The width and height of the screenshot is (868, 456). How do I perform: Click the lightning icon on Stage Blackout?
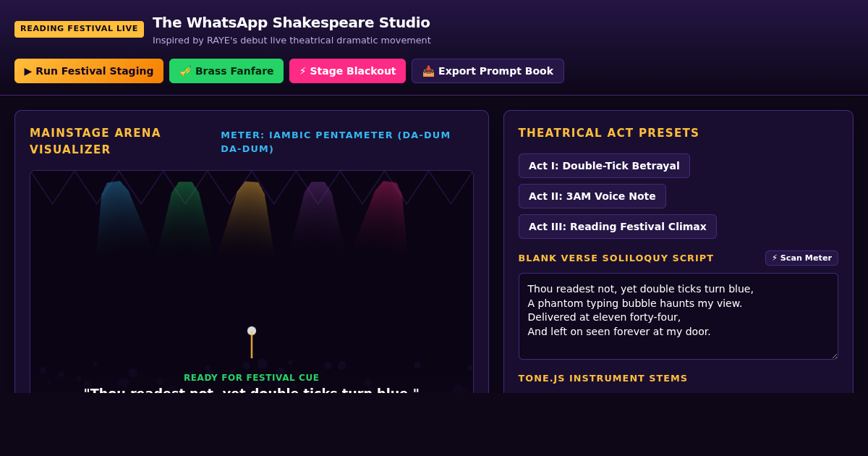(303, 71)
